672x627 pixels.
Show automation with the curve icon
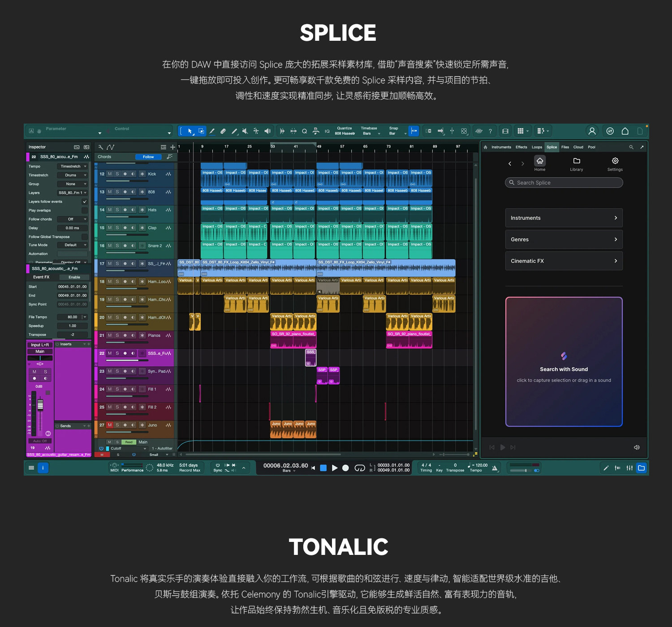[x=111, y=147]
